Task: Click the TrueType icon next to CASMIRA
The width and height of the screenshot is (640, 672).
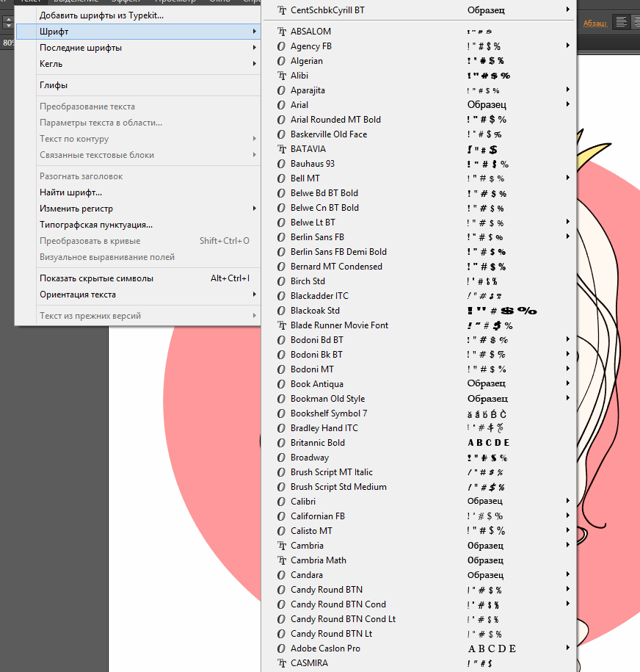Action: pos(281,663)
